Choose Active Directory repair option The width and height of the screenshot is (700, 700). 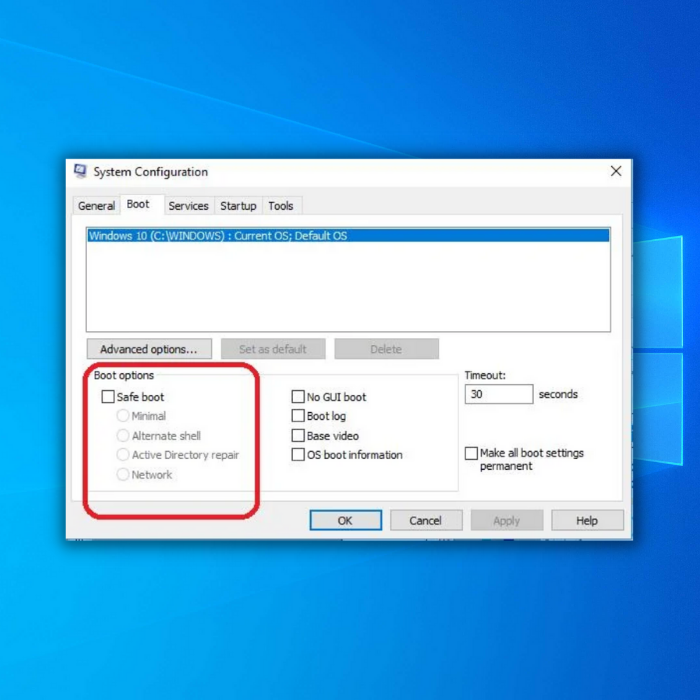pyautogui.click(x=123, y=455)
